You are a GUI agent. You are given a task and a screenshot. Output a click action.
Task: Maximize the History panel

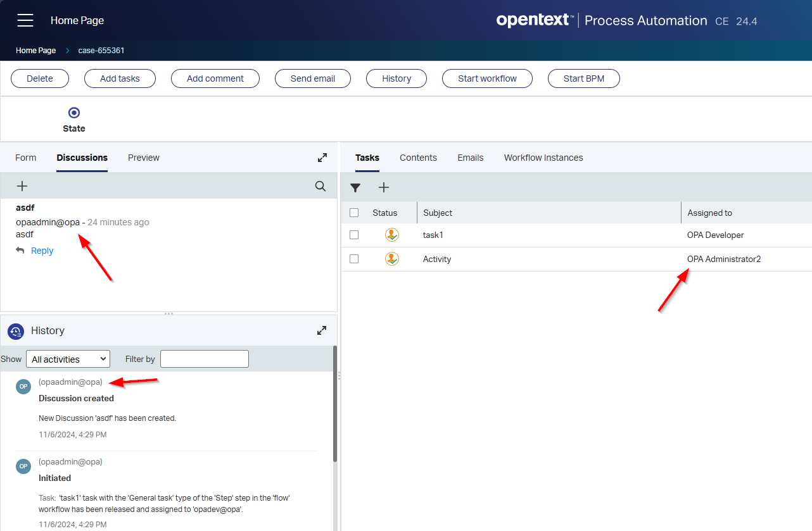322,330
